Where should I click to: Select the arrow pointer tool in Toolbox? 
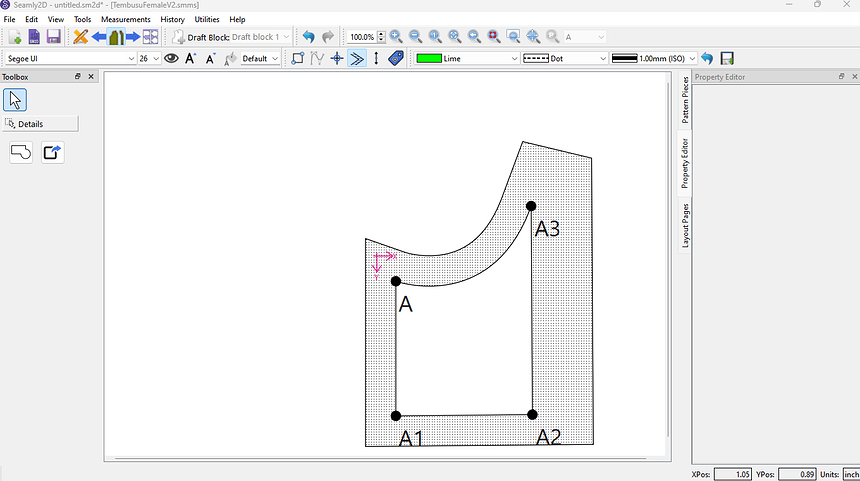point(15,99)
